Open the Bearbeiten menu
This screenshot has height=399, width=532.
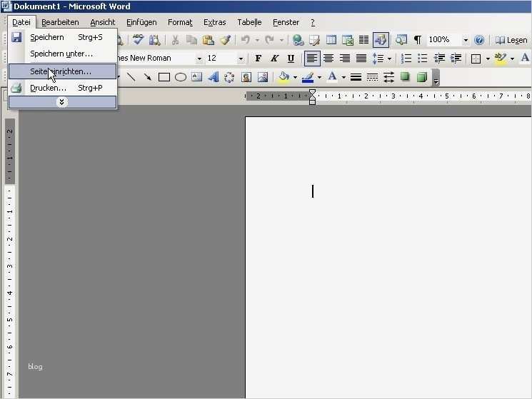(60, 22)
